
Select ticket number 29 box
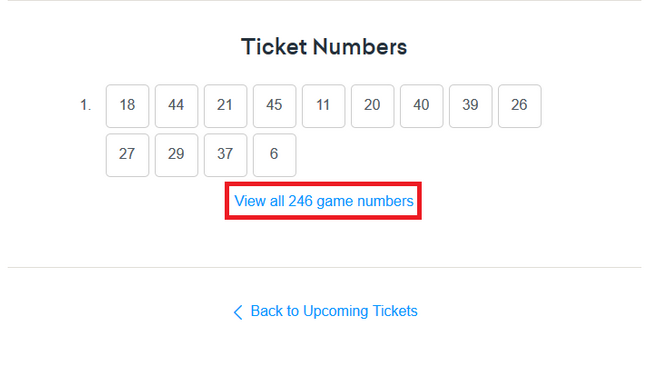point(176,155)
